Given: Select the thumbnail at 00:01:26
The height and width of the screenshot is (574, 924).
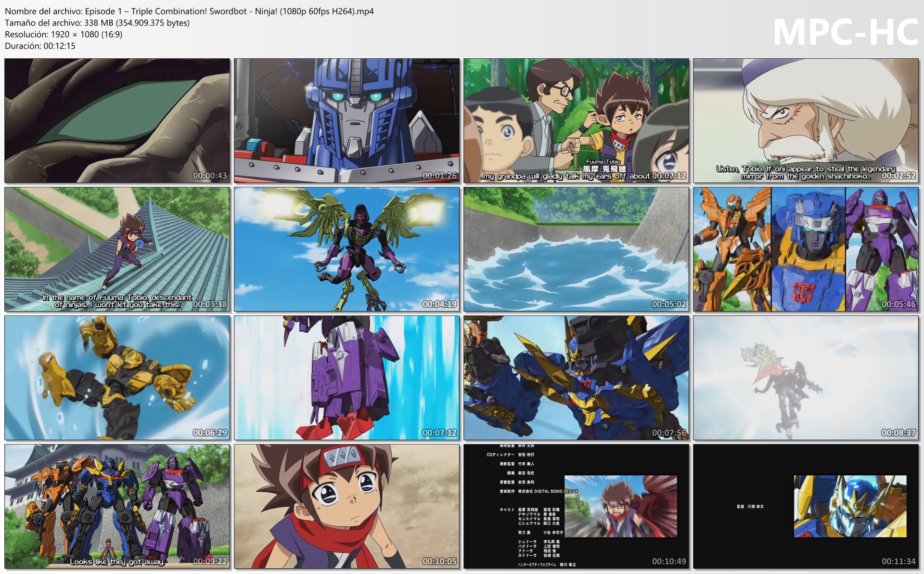Looking at the screenshot, I should pyautogui.click(x=347, y=121).
